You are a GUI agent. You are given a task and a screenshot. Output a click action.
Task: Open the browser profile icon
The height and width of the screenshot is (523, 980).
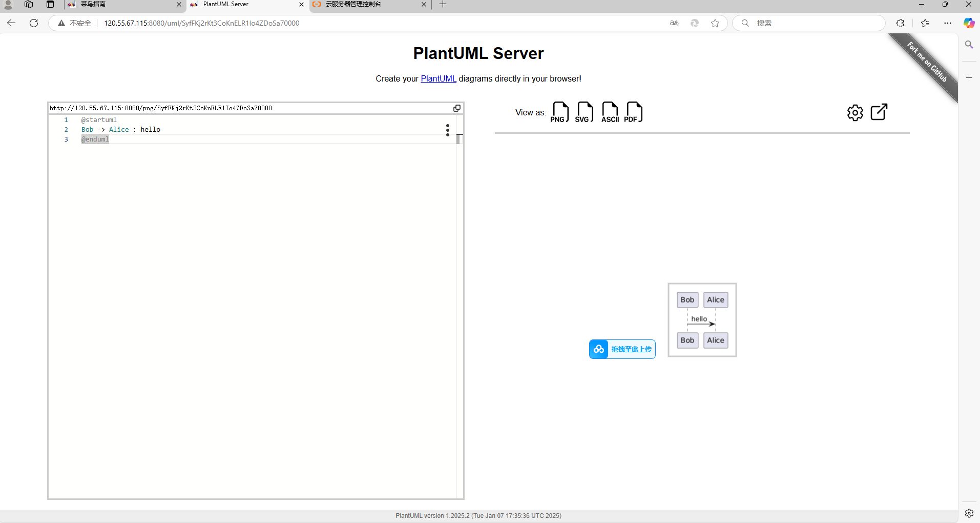coord(8,5)
